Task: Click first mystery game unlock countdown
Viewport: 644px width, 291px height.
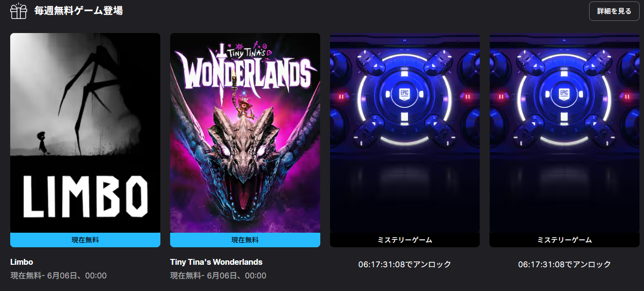Action: click(405, 264)
